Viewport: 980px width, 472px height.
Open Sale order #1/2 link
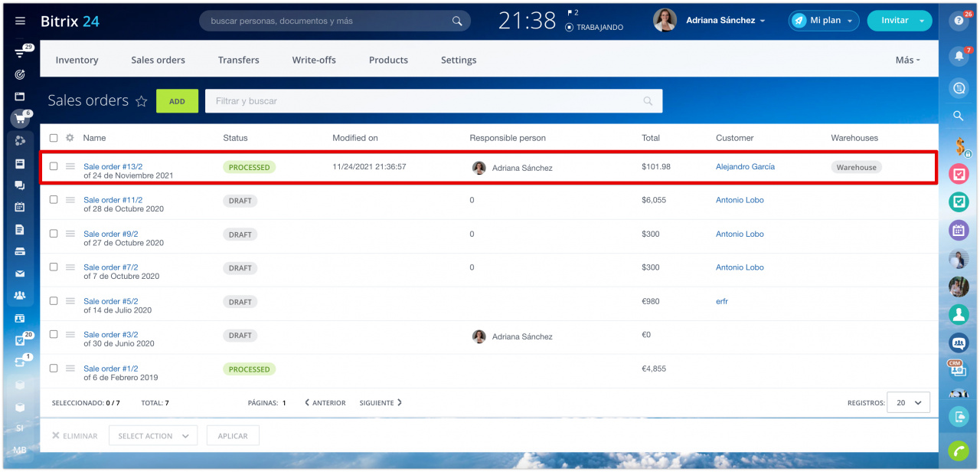pos(110,369)
